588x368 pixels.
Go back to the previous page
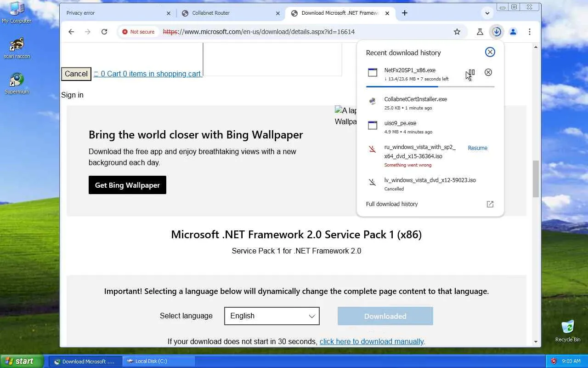pyautogui.click(x=71, y=32)
